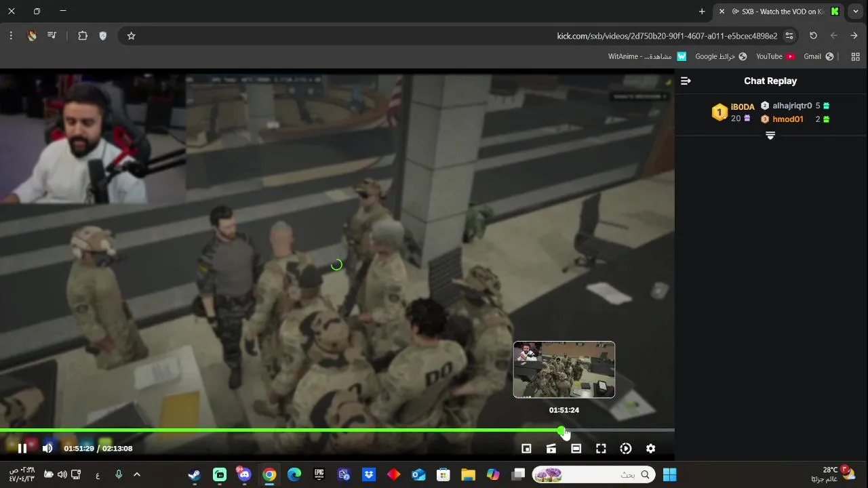
Task: Open a new browser tab
Action: [702, 12]
